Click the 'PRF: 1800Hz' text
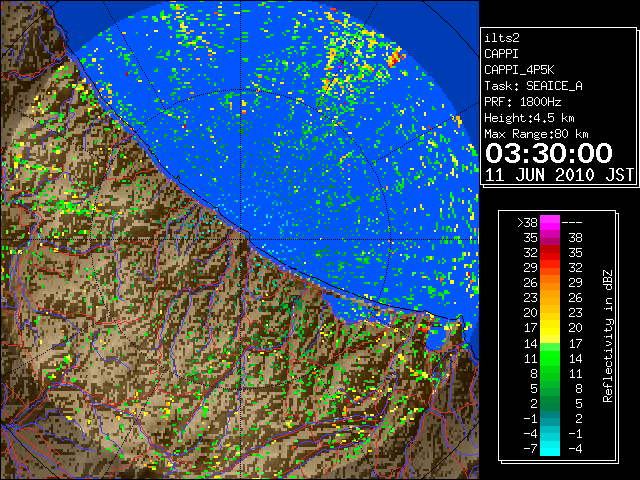 [522, 102]
